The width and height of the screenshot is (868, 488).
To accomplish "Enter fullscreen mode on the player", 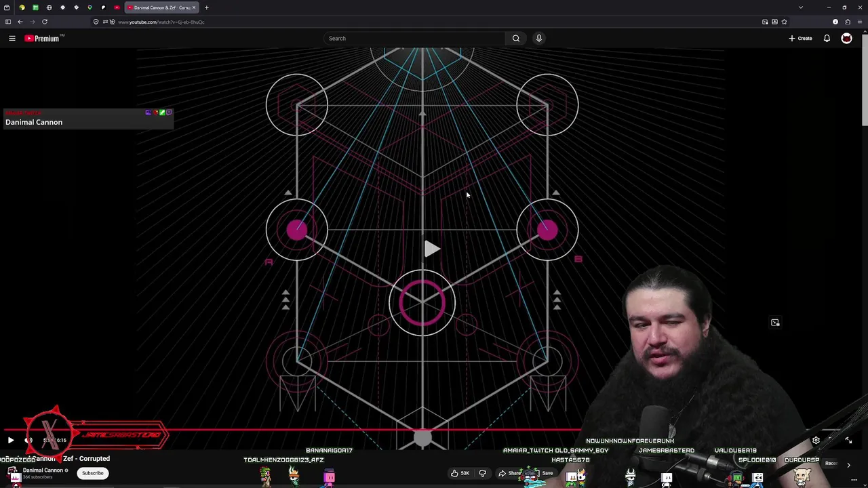I will click(848, 441).
